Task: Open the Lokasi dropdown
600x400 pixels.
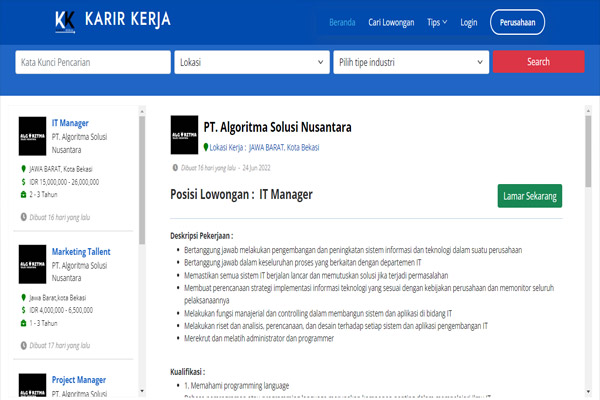Action: (250, 62)
